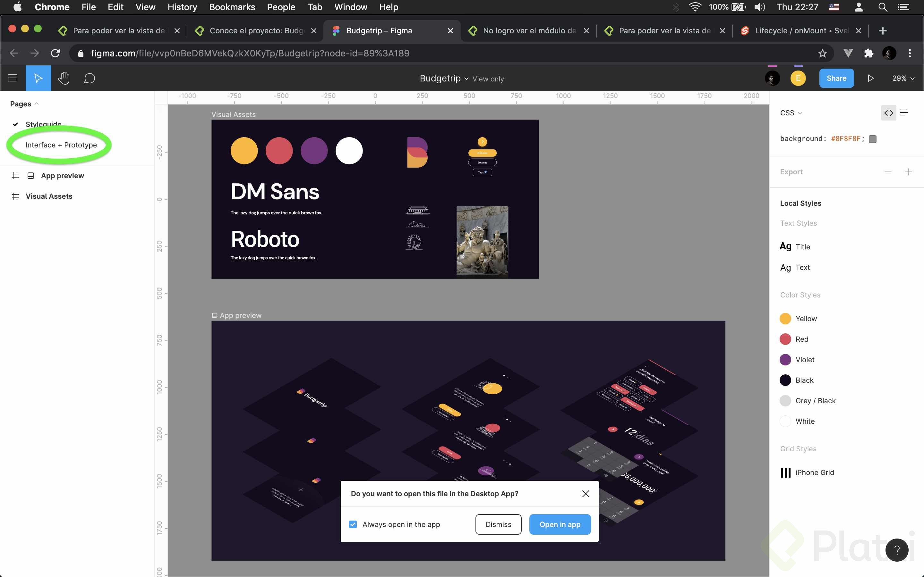Screen dimensions: 924x577
Task: Select the Move tool in Figma toolbar
Action: 38,78
